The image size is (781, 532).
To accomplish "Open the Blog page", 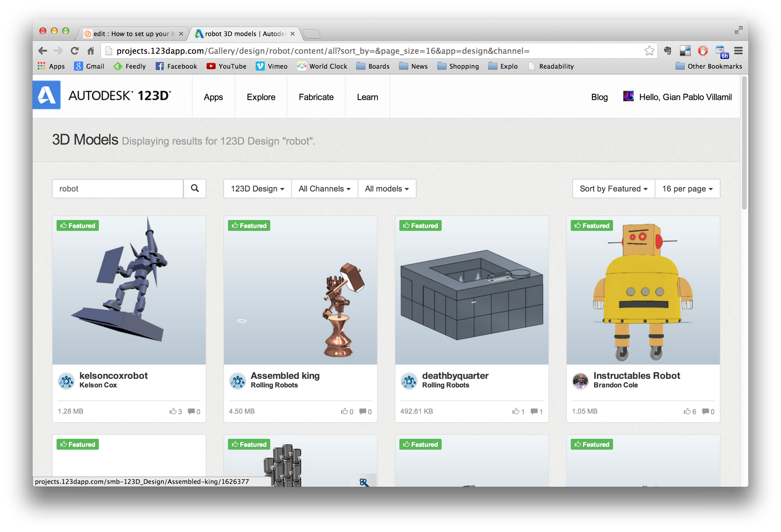I will pos(599,97).
